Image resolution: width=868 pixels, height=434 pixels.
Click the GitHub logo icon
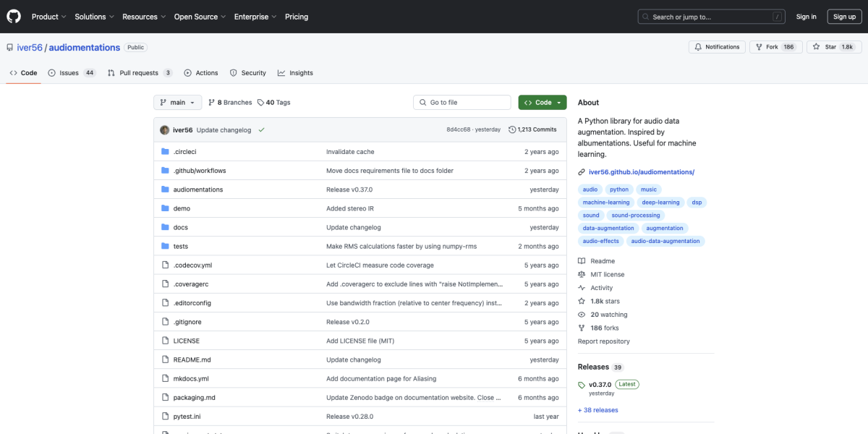pyautogui.click(x=14, y=16)
